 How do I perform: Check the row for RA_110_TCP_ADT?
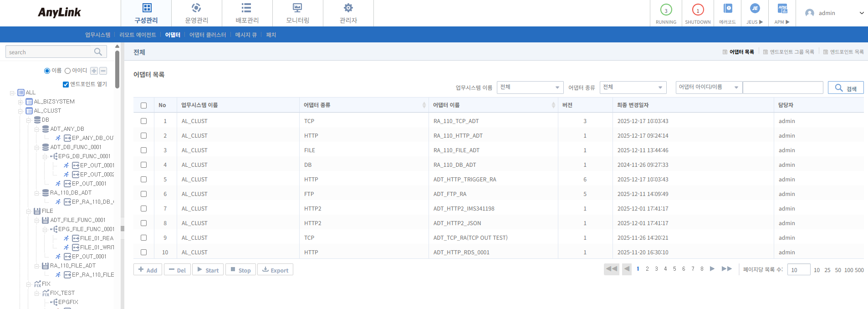[143, 121]
